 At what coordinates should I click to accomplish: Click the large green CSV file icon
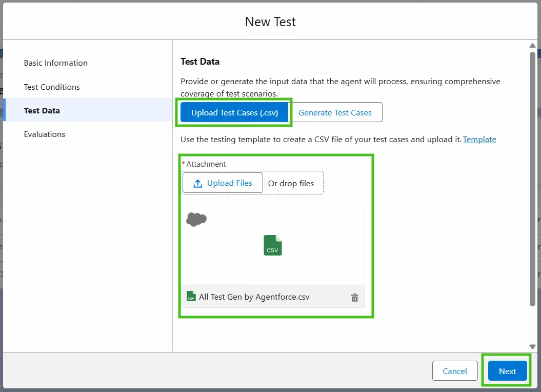coord(272,245)
